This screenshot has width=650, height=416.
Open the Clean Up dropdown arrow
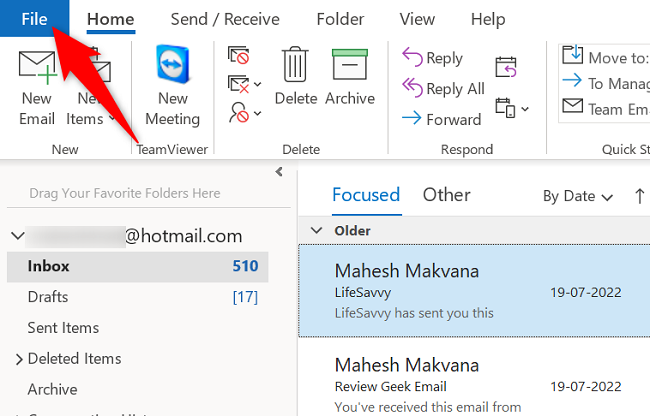pyautogui.click(x=257, y=85)
